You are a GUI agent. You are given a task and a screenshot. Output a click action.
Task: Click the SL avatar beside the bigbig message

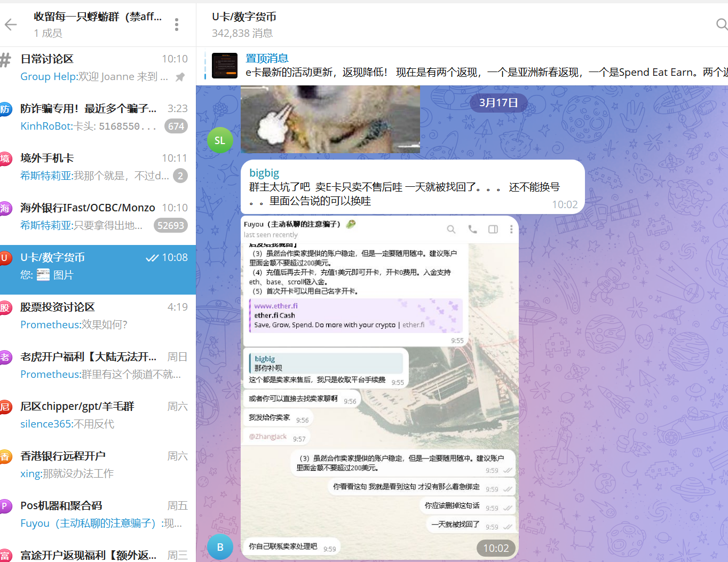tap(220, 140)
